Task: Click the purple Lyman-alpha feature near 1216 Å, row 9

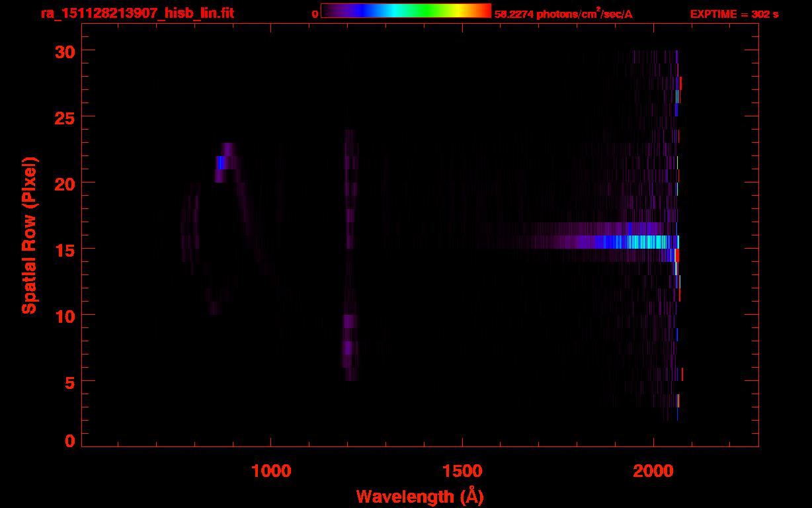Action: click(x=350, y=321)
